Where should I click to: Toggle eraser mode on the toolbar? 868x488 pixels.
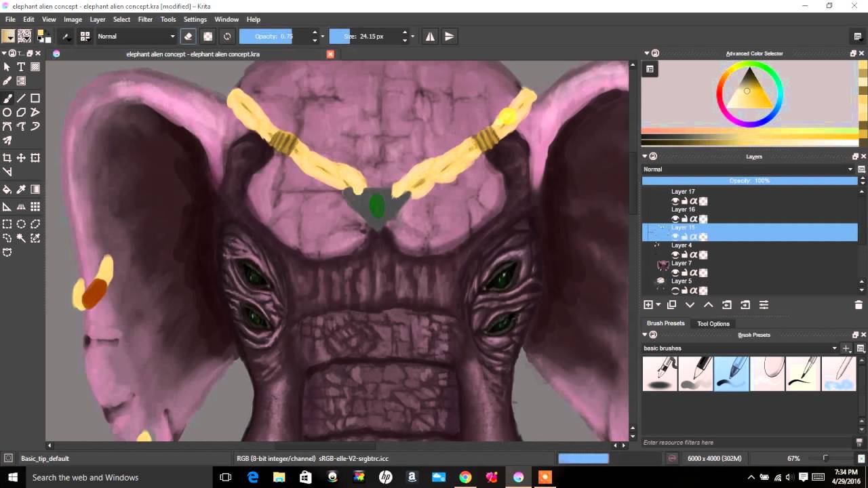pos(189,37)
